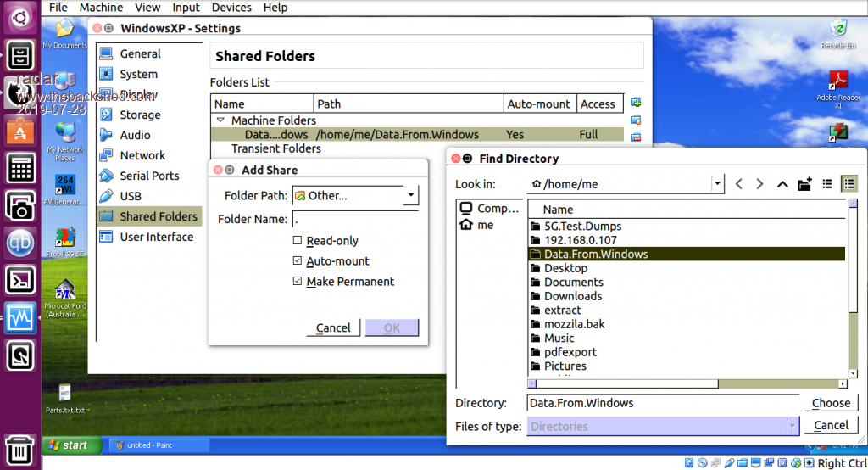Switch to detail view in Find Directory
The image size is (868, 470).
(849, 184)
